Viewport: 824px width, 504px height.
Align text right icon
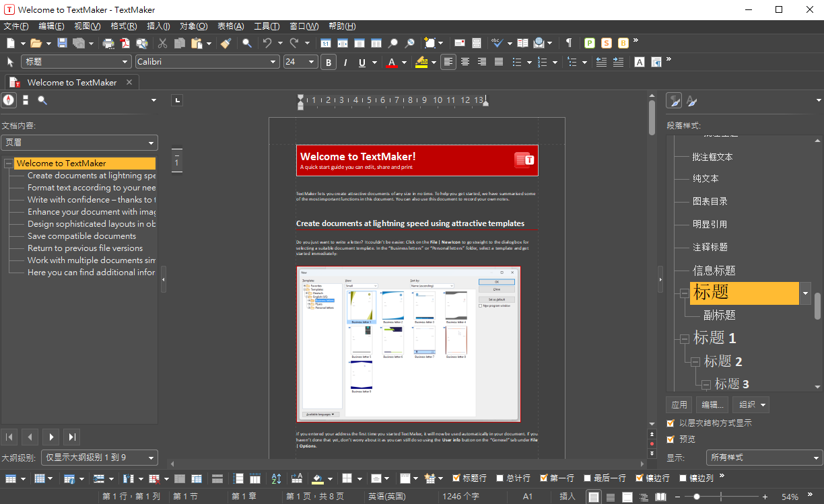click(x=481, y=62)
